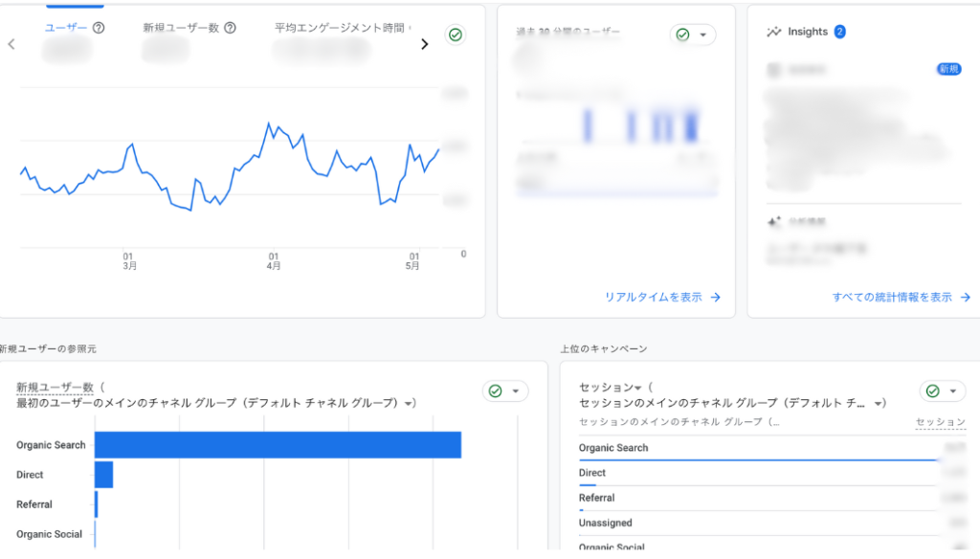Click Referral bar in new users chart

(97, 504)
